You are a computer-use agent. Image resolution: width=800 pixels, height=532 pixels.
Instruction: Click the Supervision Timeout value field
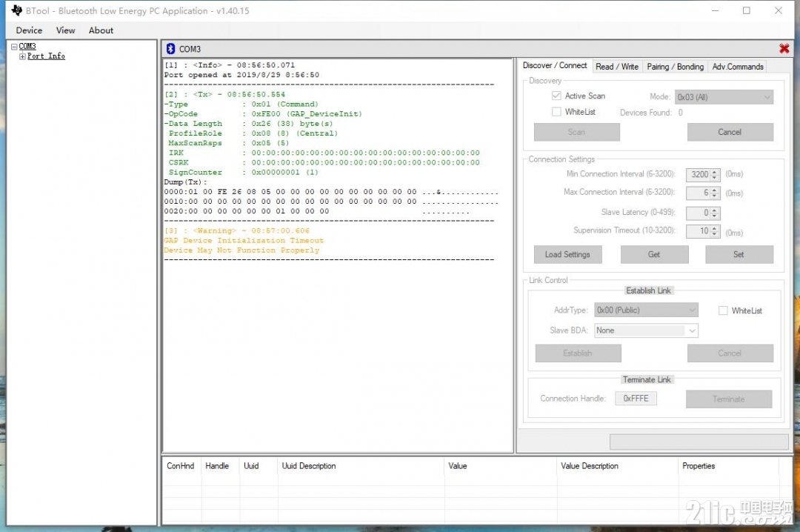698,231
